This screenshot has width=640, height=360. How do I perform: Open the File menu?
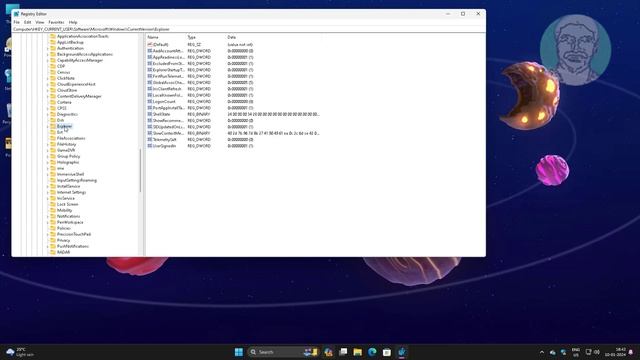pyautogui.click(x=16, y=22)
